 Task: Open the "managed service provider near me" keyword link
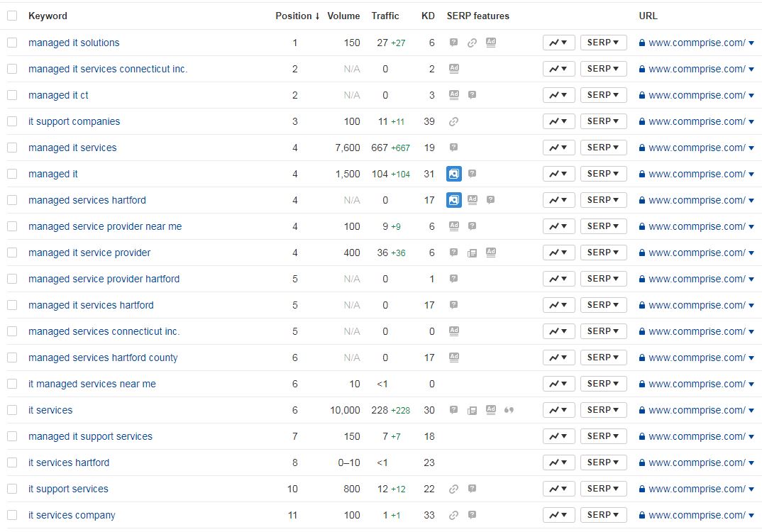coord(105,226)
